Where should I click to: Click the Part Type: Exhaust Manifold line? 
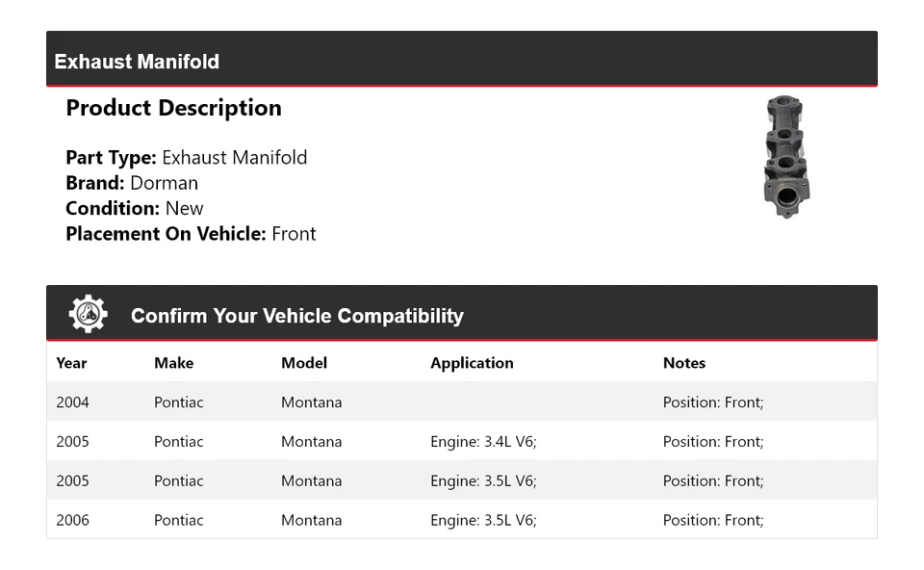pyautogui.click(x=186, y=158)
